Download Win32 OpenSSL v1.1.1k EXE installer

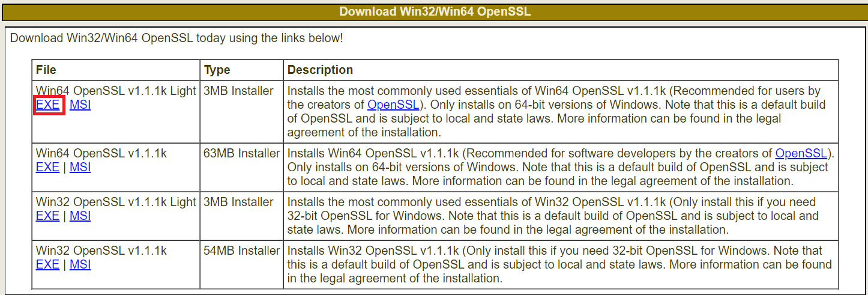pos(48,264)
